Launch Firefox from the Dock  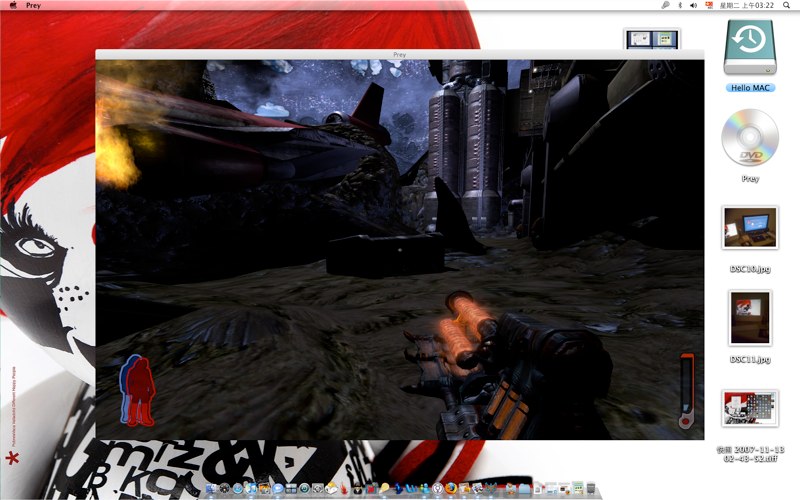click(451, 488)
